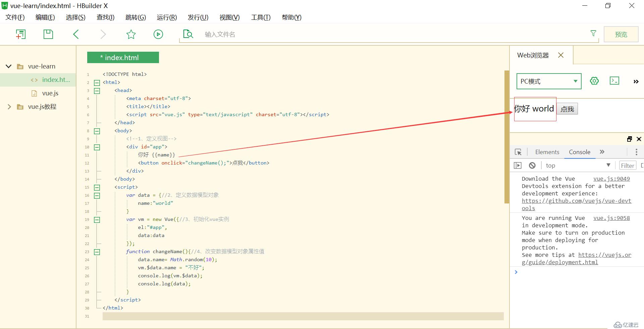The height and width of the screenshot is (329, 644).
Task: Expand the vue.js教程 folder
Action: click(x=9, y=107)
